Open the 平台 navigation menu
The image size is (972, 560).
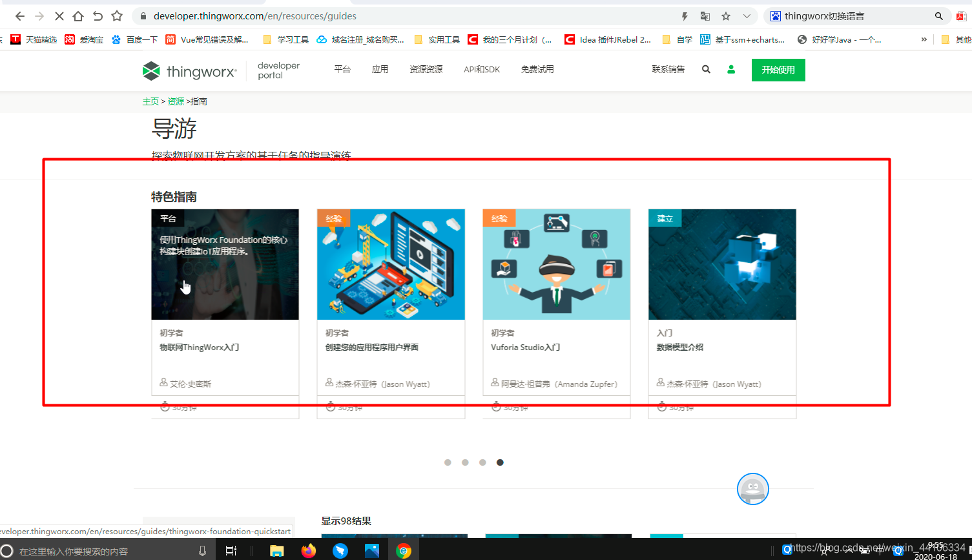(x=342, y=69)
